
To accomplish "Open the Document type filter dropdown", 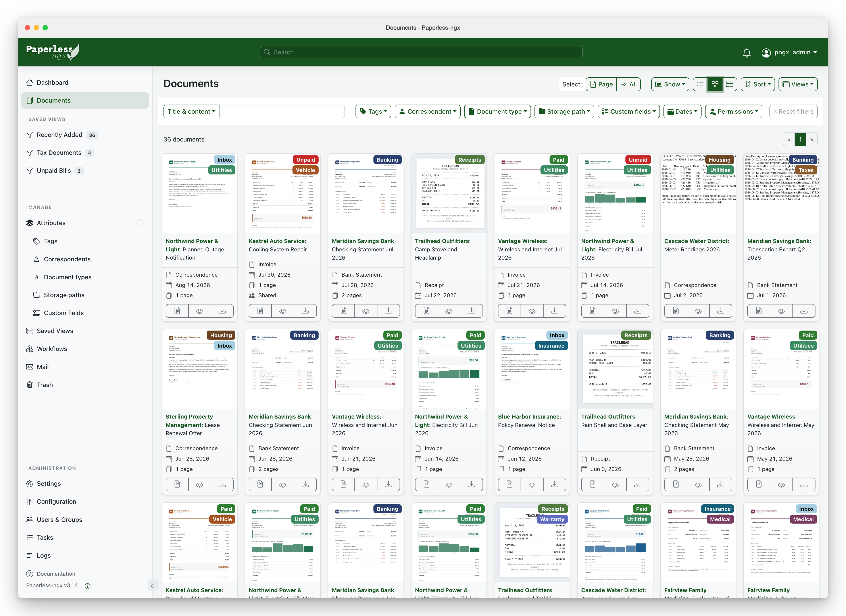I will pos(497,111).
